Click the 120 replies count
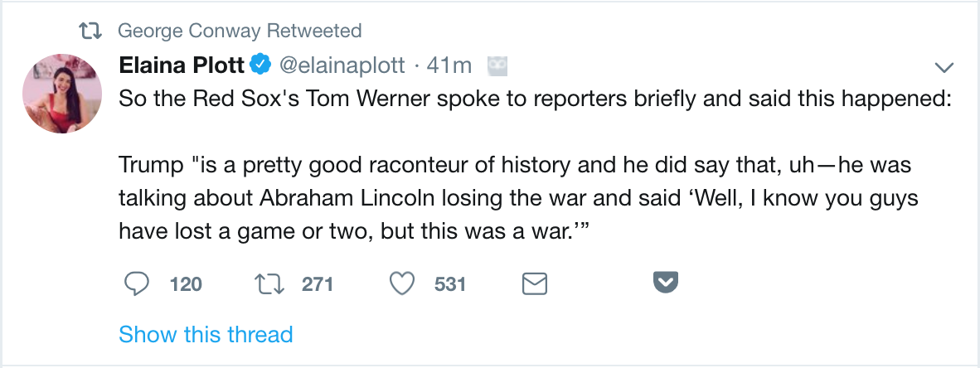The height and width of the screenshot is (368, 980). click(x=186, y=284)
